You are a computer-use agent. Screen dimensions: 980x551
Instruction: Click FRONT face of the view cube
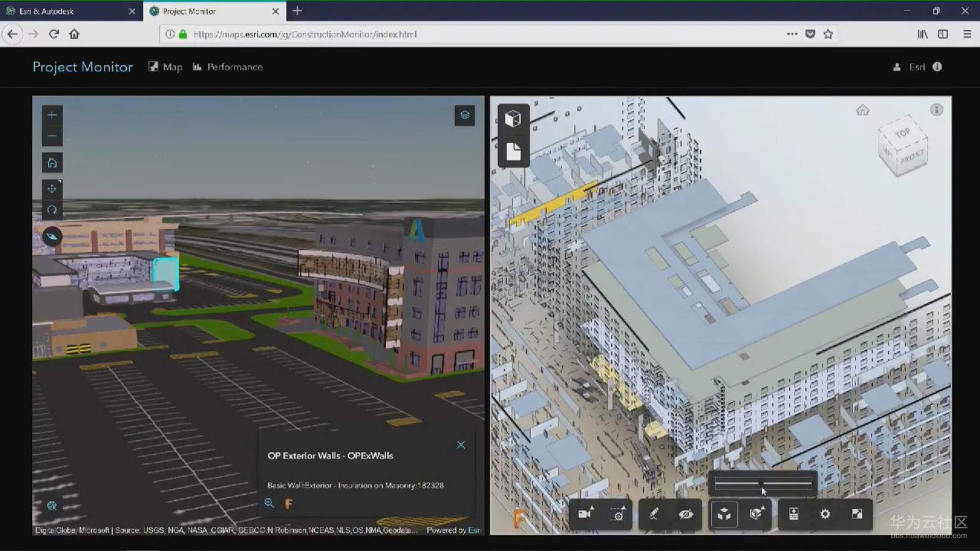[912, 157]
